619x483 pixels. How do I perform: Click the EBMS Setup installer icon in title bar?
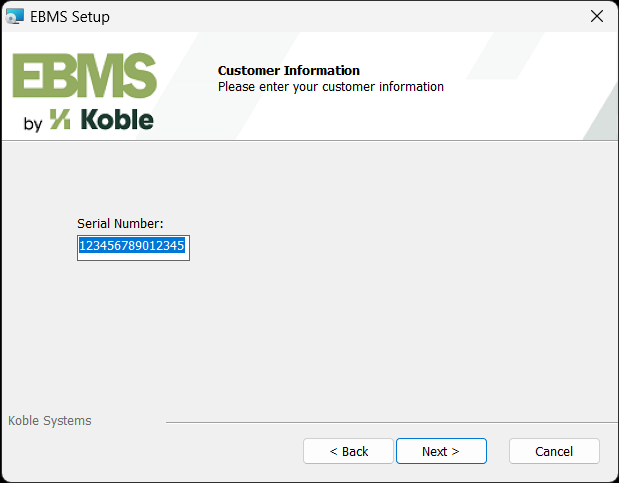[x=14, y=16]
